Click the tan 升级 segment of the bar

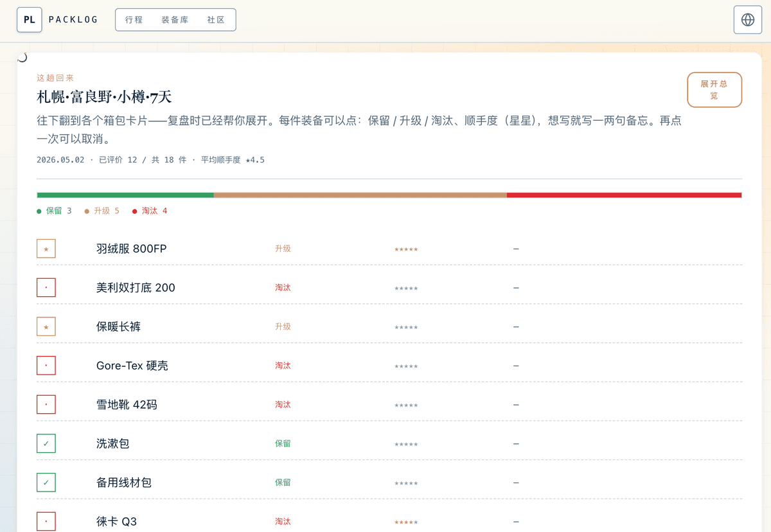coord(360,195)
